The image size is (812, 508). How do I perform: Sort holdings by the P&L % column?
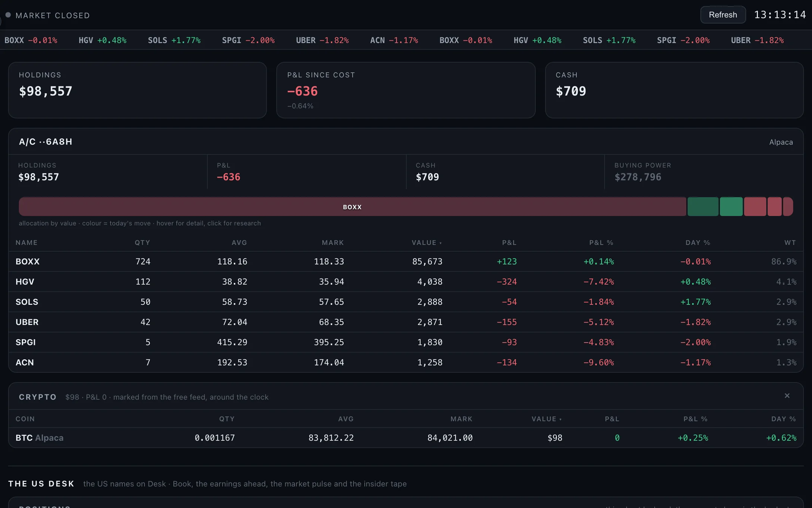pos(601,243)
